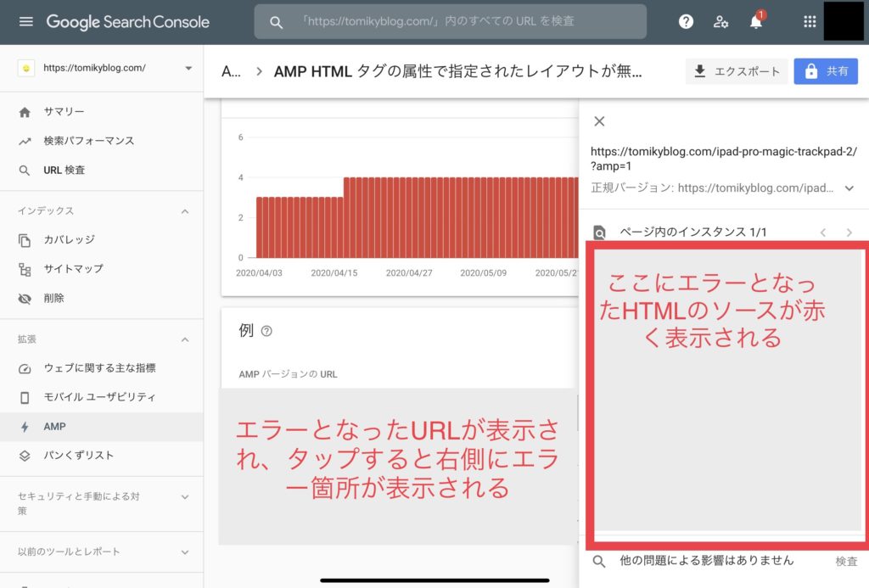Click the home icon beside サマリー

click(x=25, y=112)
